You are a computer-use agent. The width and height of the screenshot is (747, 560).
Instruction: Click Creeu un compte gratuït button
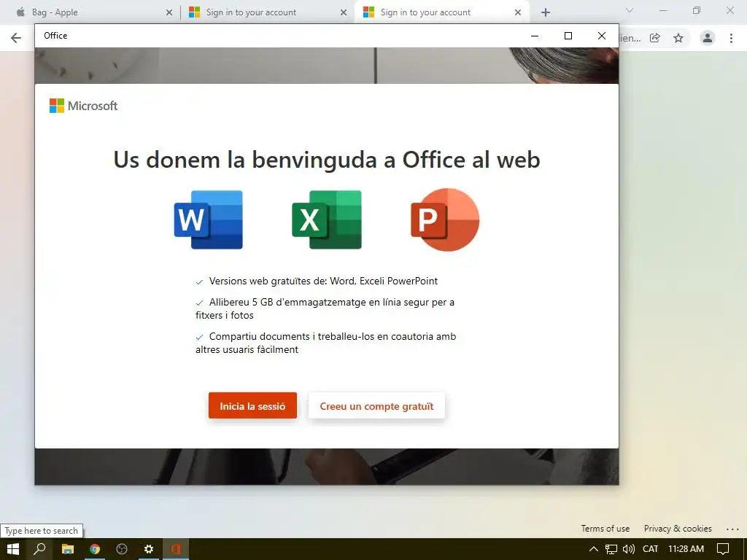[x=376, y=405]
